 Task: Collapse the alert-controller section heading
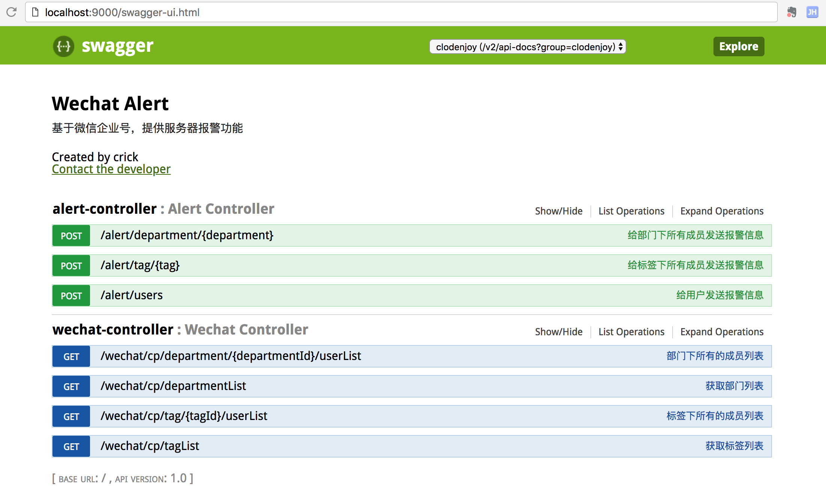coord(104,209)
